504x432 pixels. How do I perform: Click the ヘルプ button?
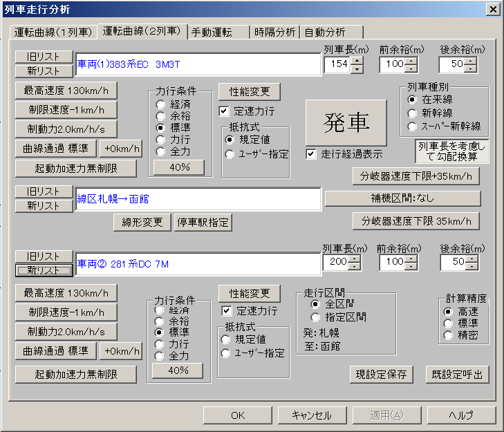pos(461,415)
